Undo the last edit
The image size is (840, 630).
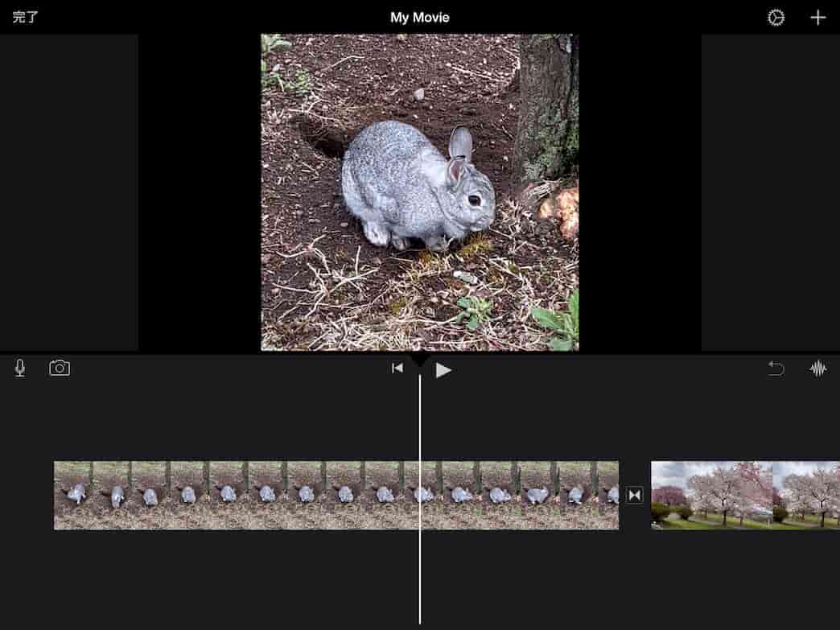pyautogui.click(x=776, y=369)
